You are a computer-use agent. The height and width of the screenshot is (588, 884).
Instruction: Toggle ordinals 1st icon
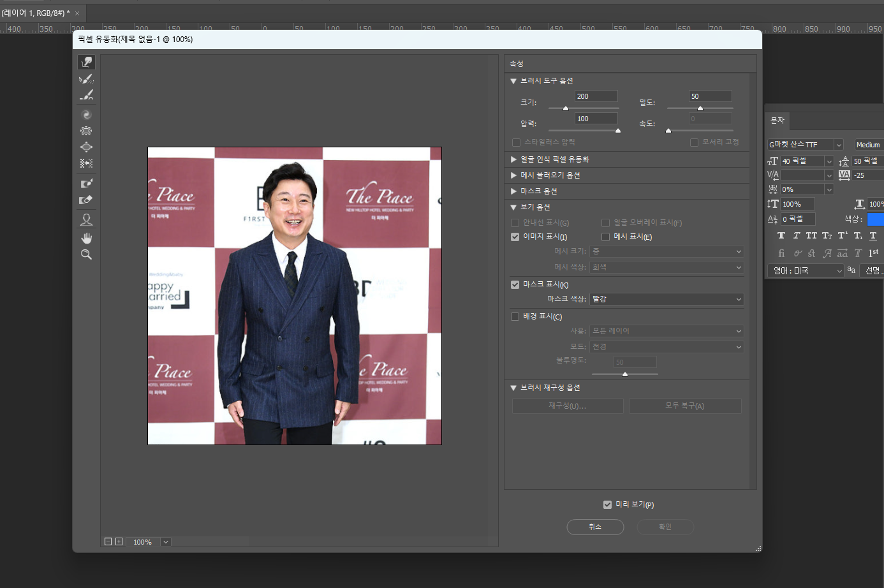point(874,253)
